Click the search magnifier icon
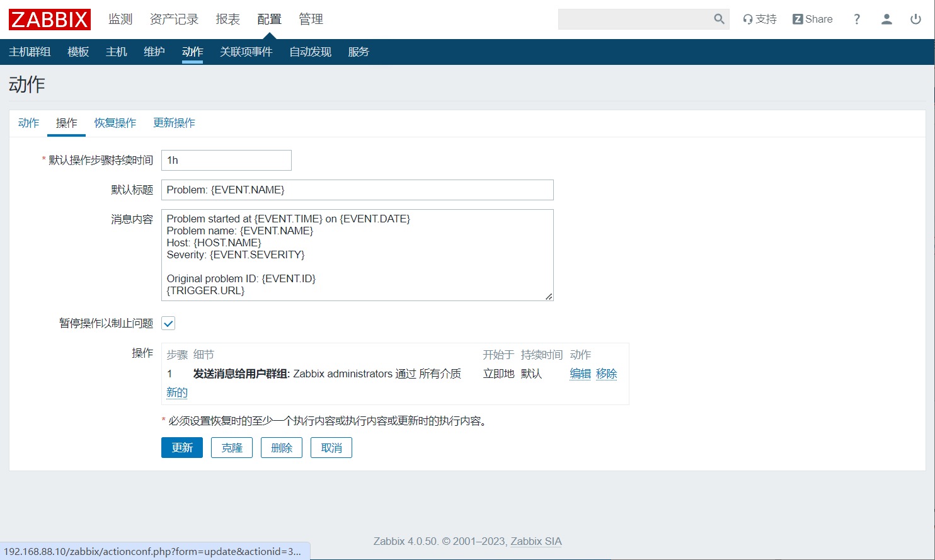Screen dimensions: 935x560 tap(719, 19)
